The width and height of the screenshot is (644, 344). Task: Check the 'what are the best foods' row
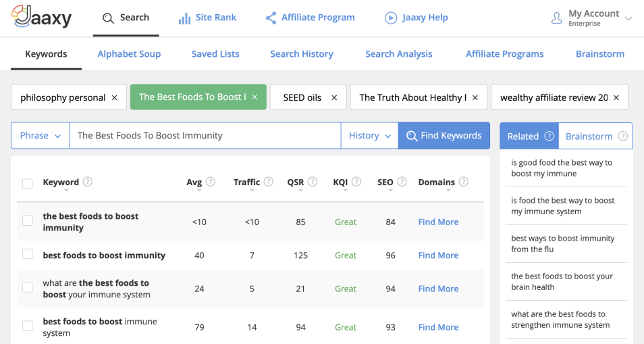pos(28,287)
